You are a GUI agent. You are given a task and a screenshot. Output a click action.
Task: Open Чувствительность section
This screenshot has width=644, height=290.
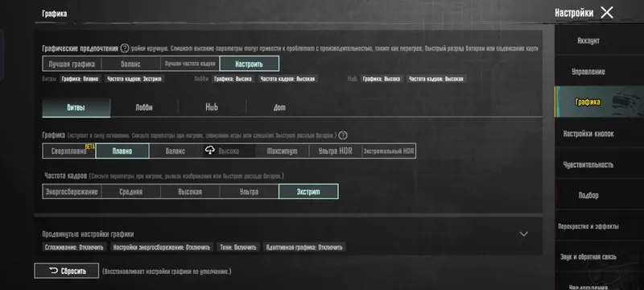[599, 164]
